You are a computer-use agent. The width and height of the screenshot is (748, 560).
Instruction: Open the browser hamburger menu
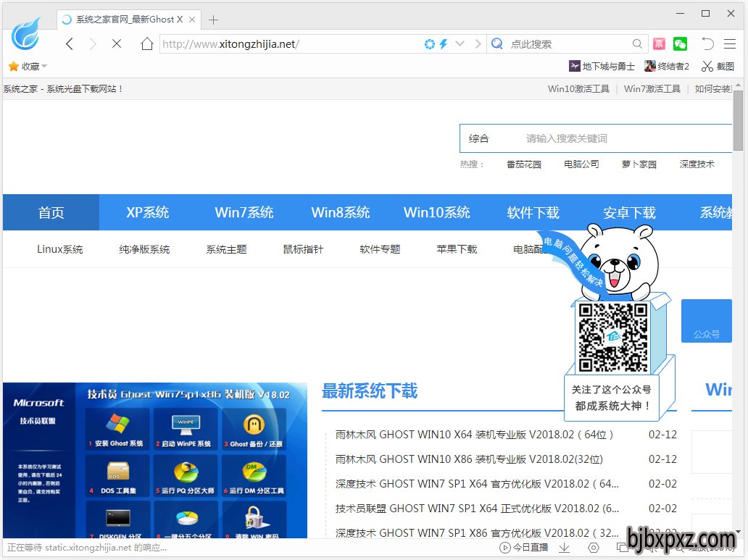tap(730, 44)
